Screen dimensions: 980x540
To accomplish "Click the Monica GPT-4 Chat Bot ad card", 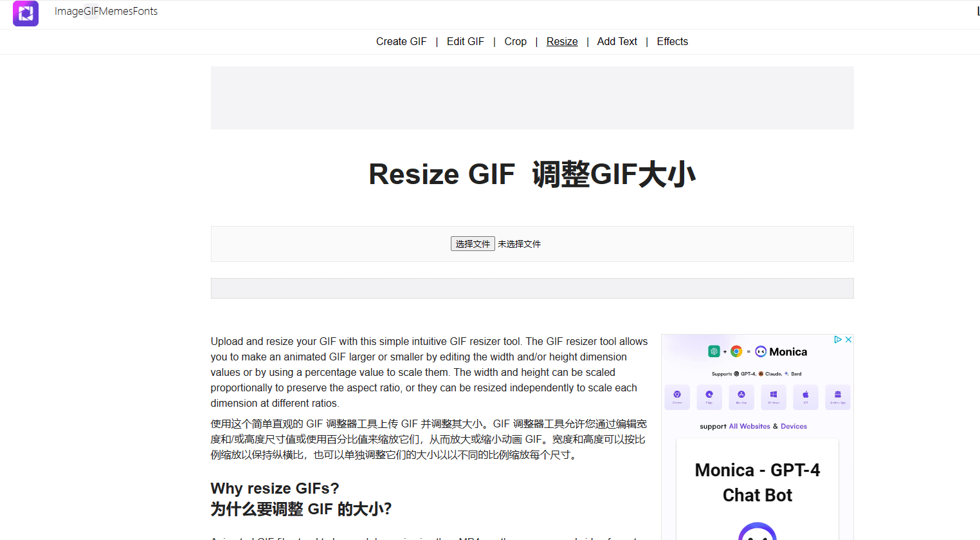I will [x=757, y=483].
